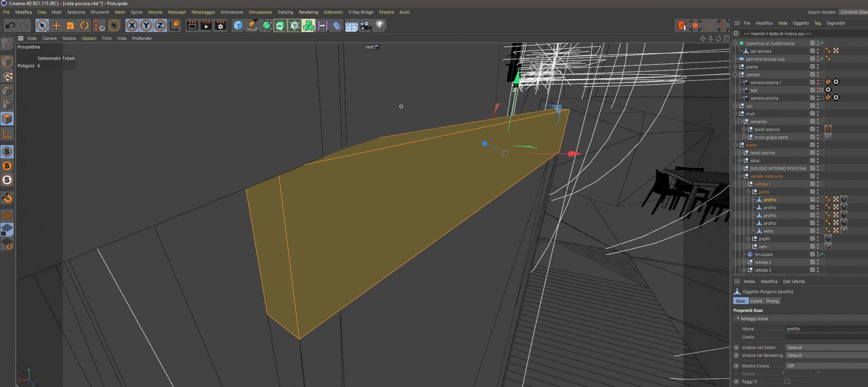Switch to the Phong tab
This screenshot has height=387, width=868.
pyautogui.click(x=772, y=301)
